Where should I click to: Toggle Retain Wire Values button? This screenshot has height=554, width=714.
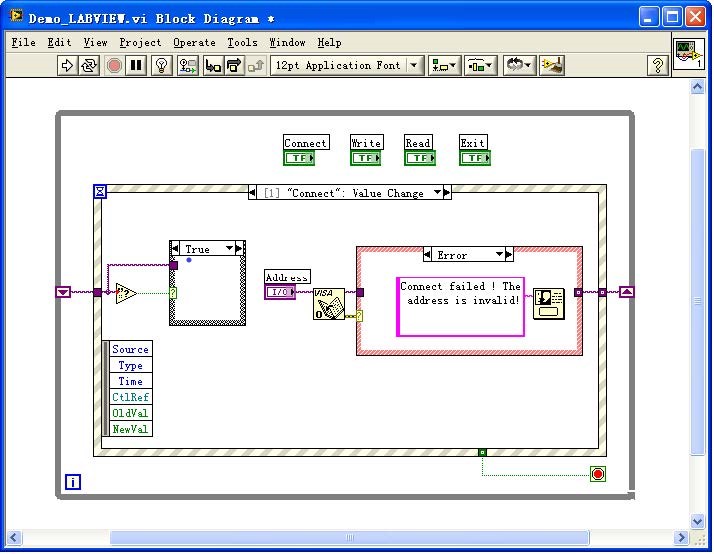pos(188,66)
